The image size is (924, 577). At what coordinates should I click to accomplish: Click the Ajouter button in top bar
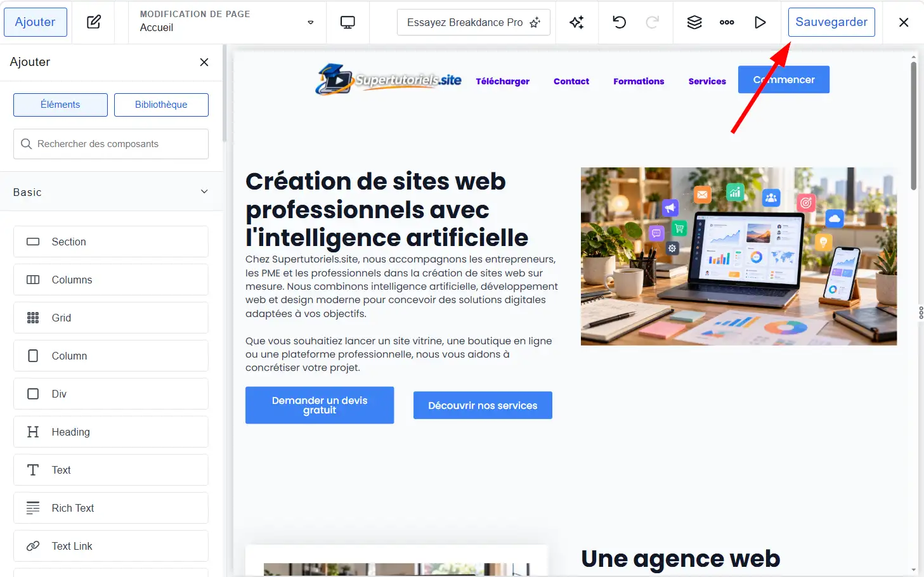[36, 22]
